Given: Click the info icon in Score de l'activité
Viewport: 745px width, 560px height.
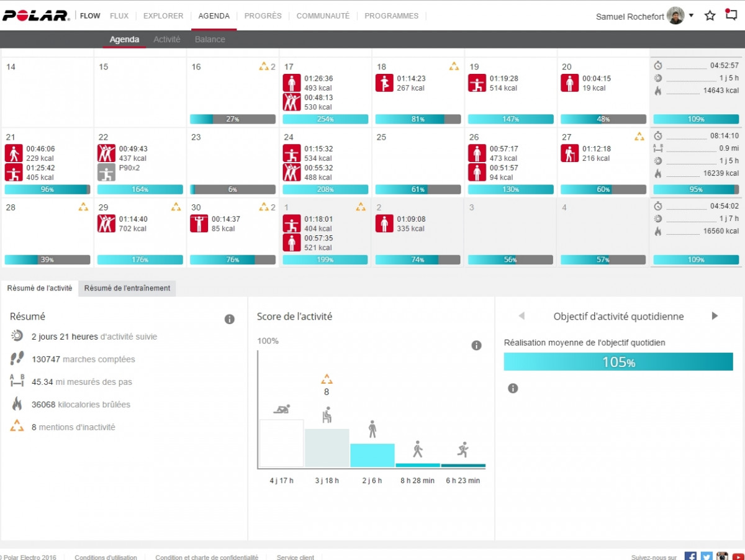Looking at the screenshot, I should 476,345.
